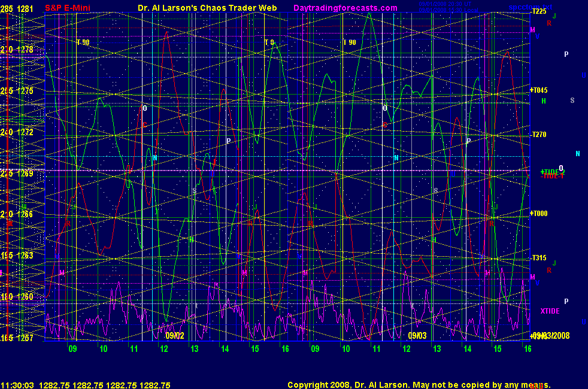This screenshot has height=389, width=588.
Task: Select the "1278" price axis label
Action: (25, 50)
